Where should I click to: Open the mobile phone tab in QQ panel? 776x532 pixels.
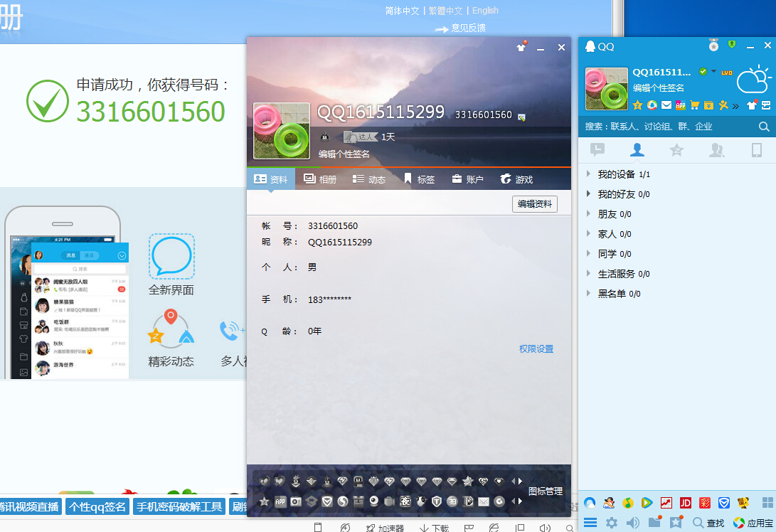[757, 150]
